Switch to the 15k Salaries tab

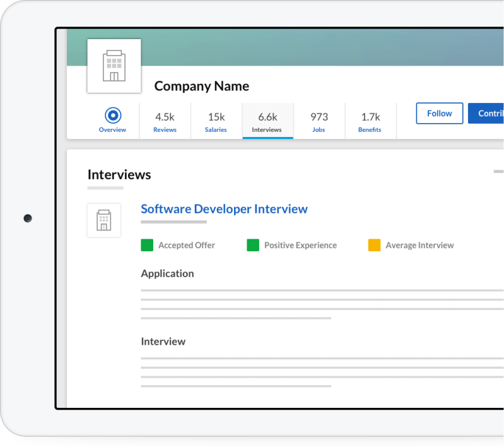tap(216, 121)
